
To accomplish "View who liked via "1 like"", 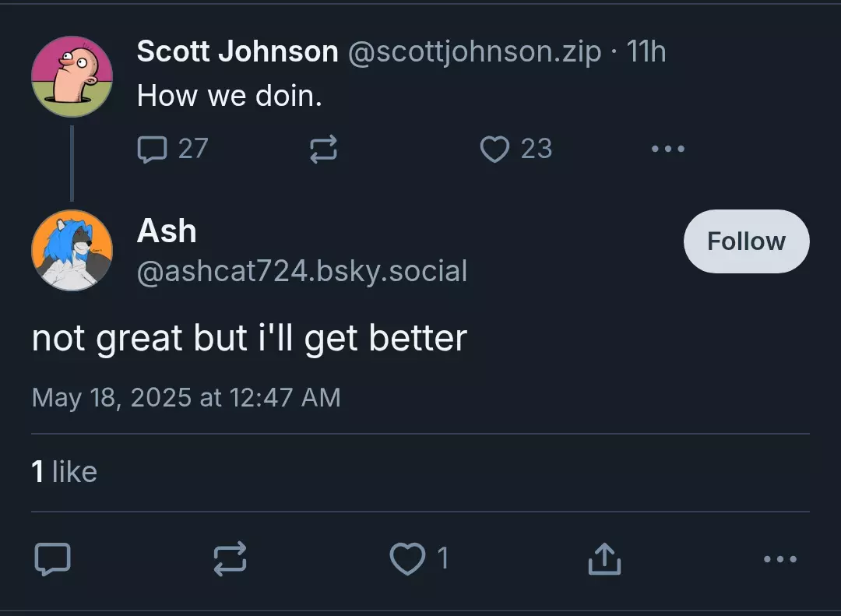I will click(x=65, y=472).
